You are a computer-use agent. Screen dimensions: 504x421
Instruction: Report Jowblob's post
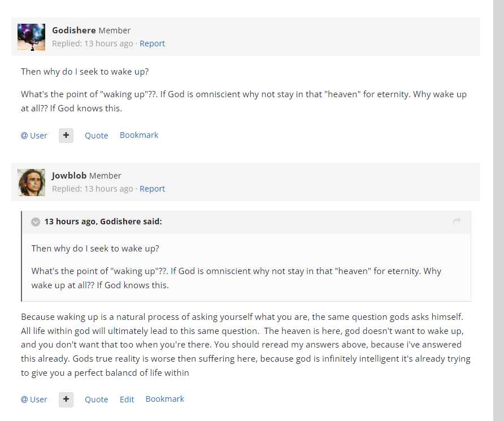coord(152,189)
